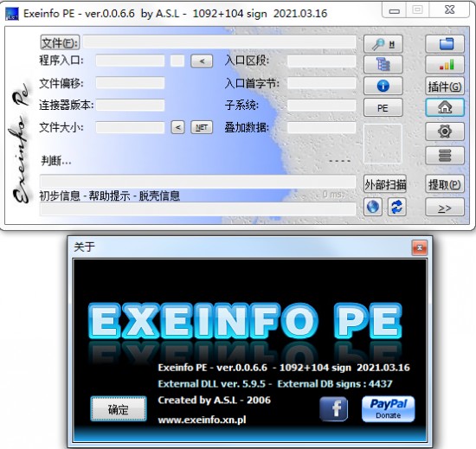Click the 外部扫描 external scan button

pos(385,184)
